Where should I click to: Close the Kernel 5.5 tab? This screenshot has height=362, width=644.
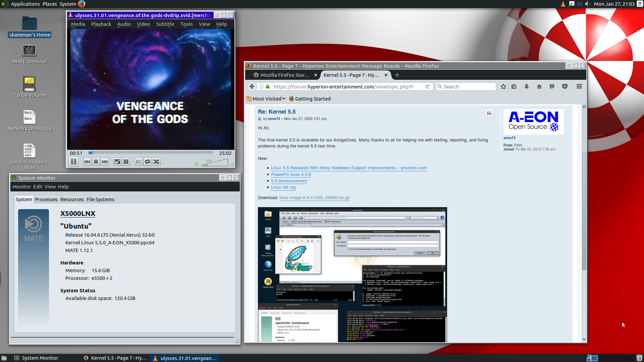[386, 75]
